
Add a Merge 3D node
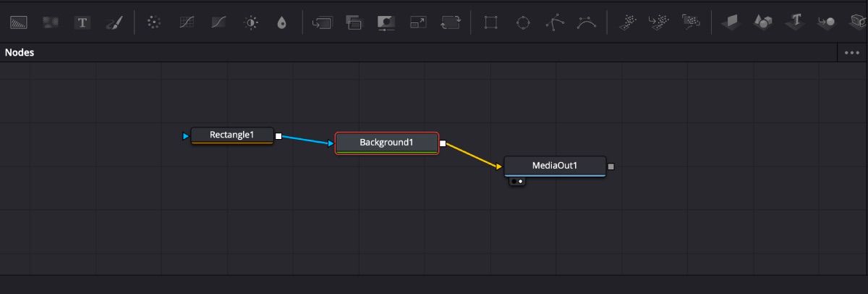[x=826, y=22]
